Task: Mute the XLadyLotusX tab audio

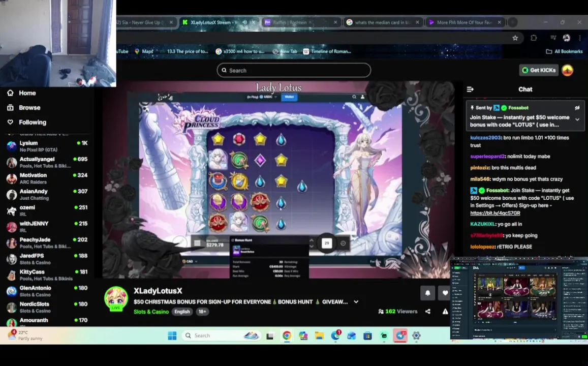Action: click(245, 22)
